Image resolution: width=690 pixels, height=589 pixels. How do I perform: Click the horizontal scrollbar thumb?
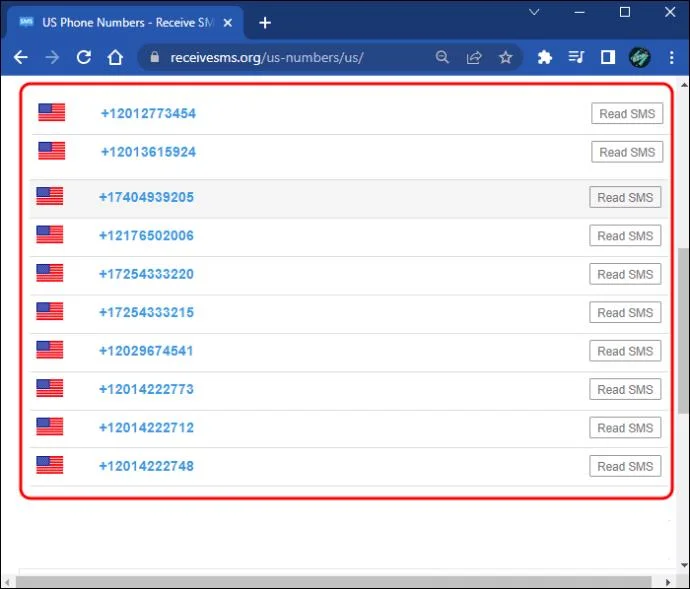point(333,582)
